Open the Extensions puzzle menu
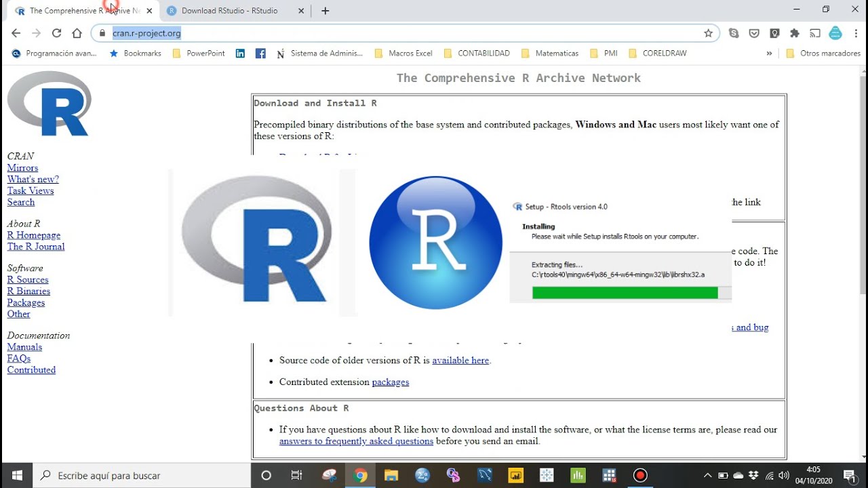Screen dimensions: 868x488 [x=795, y=33]
